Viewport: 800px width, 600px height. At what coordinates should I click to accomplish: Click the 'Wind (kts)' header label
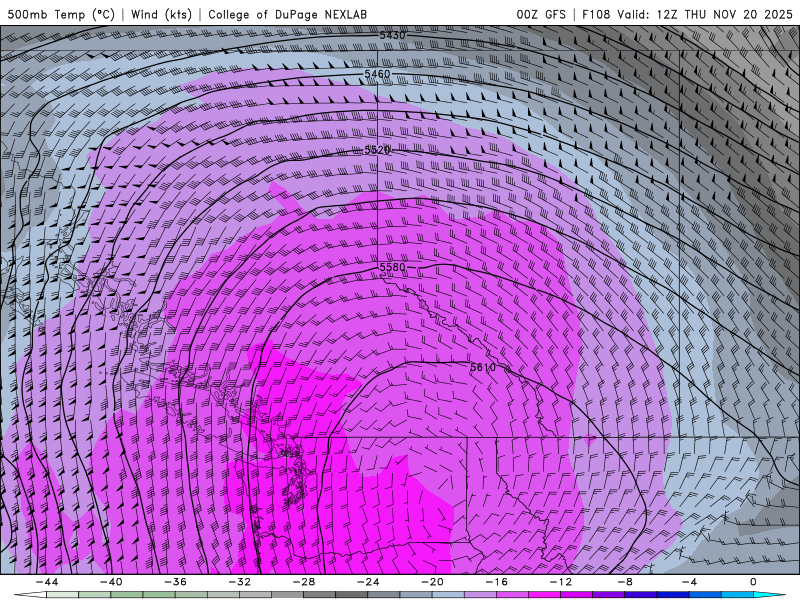pyautogui.click(x=161, y=14)
